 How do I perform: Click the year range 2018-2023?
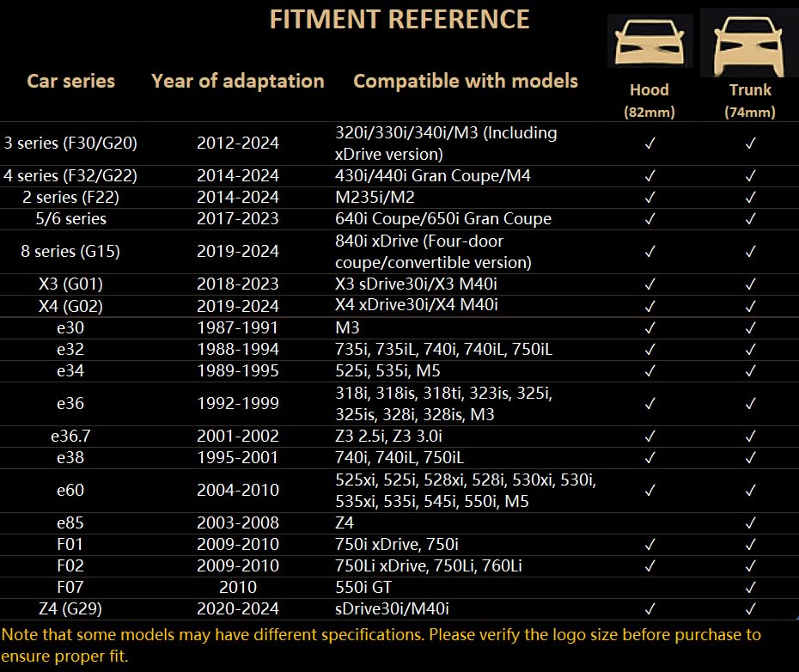click(x=238, y=284)
